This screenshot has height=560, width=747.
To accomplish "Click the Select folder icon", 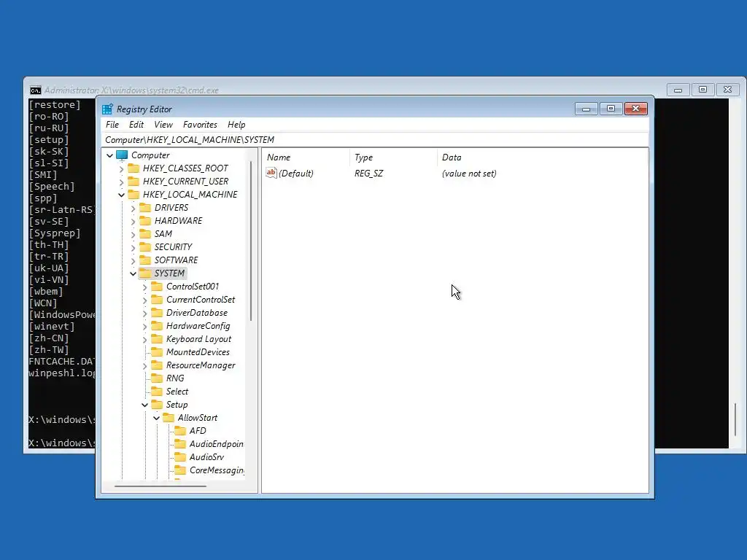I will pos(157,391).
